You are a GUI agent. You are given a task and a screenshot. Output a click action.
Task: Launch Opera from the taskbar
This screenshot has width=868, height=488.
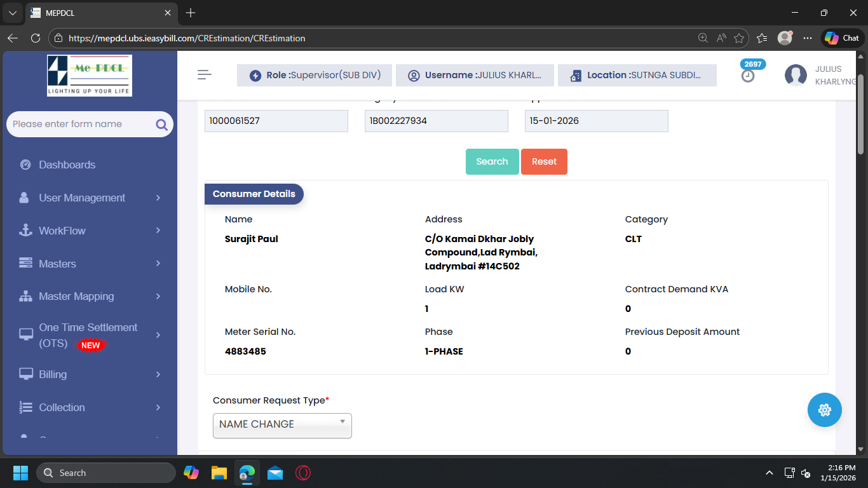[303, 473]
